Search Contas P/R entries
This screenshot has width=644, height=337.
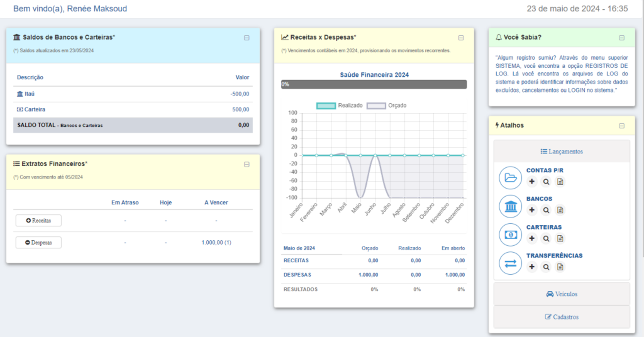(x=546, y=182)
